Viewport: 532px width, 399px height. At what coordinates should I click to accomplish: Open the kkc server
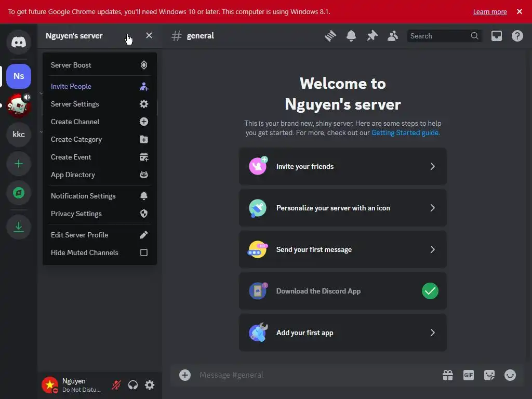[19, 135]
